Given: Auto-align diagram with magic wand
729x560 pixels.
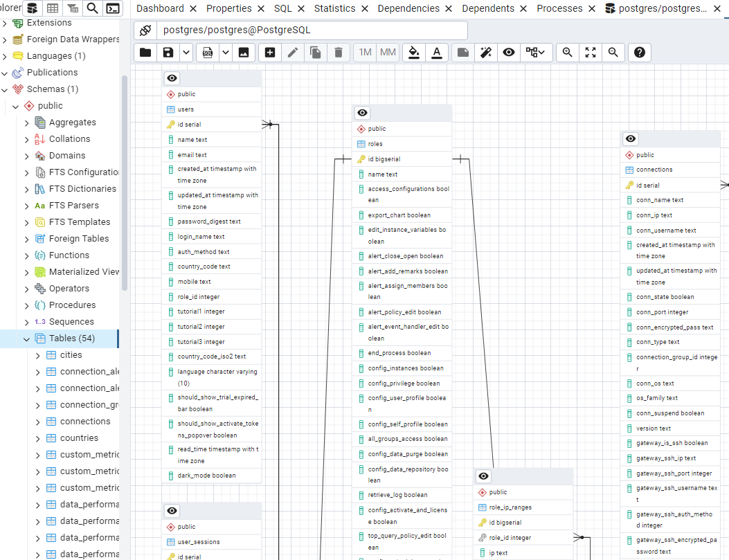Looking at the screenshot, I should click(x=486, y=53).
